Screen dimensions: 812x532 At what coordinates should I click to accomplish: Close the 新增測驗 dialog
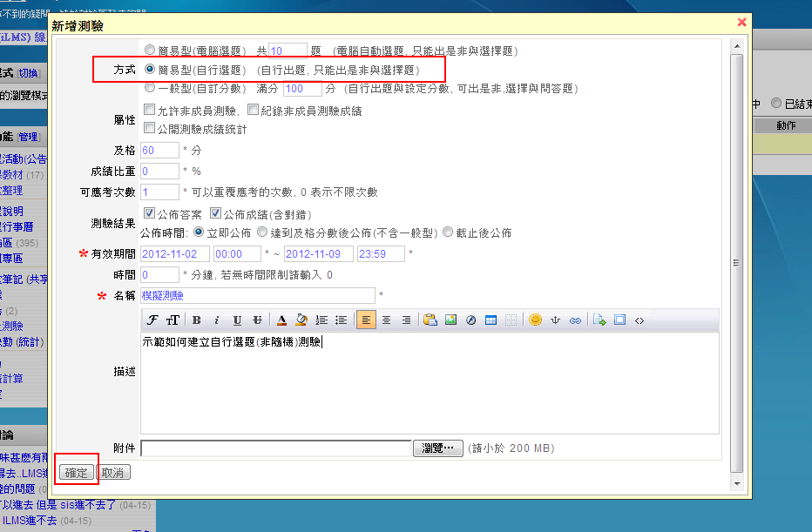click(x=742, y=23)
